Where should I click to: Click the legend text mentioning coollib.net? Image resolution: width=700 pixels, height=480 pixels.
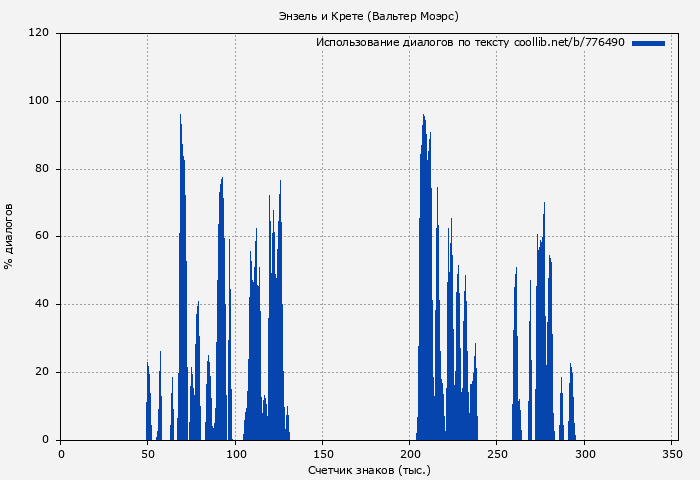point(470,43)
